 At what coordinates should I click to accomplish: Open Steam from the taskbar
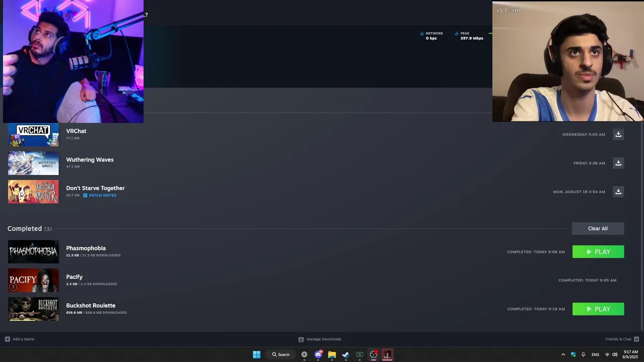click(346, 354)
